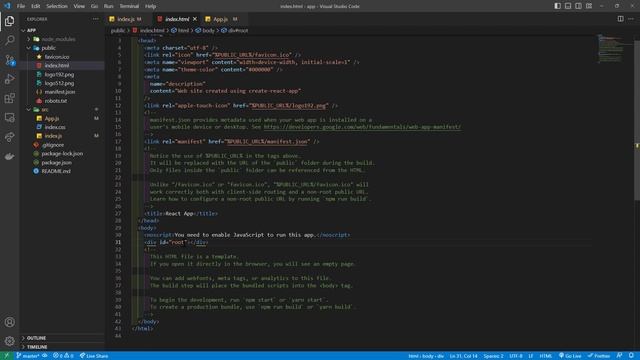Click the body breadcrumb segment
This screenshot has height=360, width=640.
(x=208, y=30)
